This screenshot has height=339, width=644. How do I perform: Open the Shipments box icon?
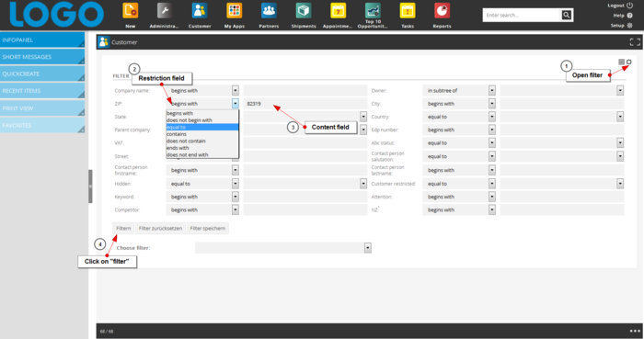(x=304, y=11)
